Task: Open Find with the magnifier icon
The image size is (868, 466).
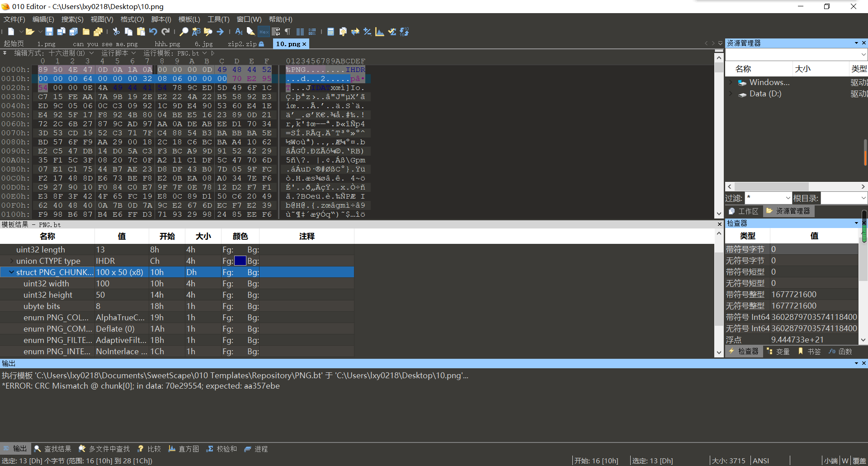Action: point(184,32)
